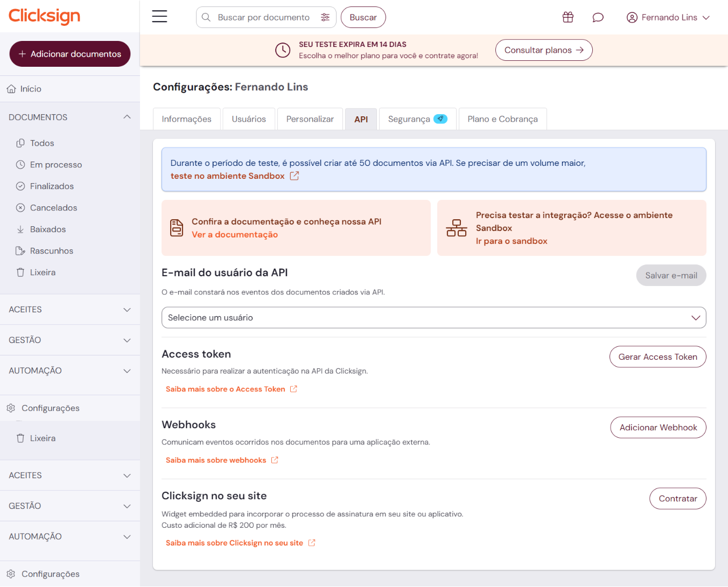Open the Selecione um usuário dropdown
The width and height of the screenshot is (728, 587).
click(x=433, y=318)
